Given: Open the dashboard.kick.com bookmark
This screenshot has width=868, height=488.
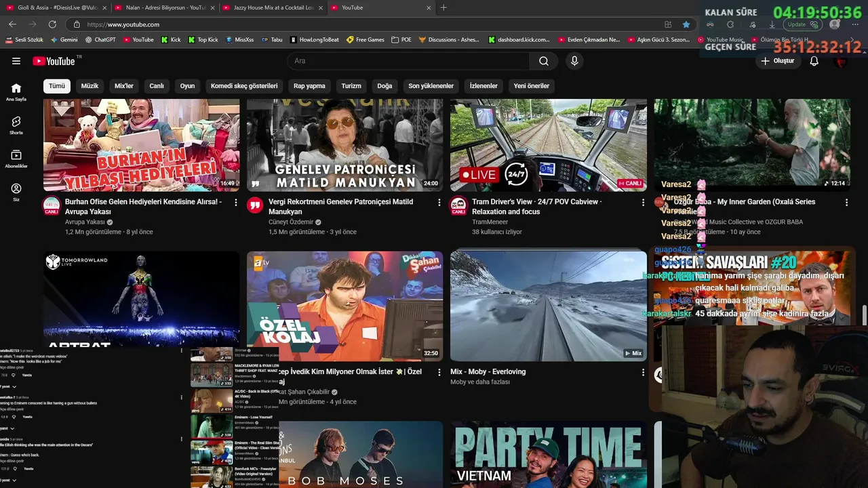Looking at the screenshot, I should click(519, 40).
